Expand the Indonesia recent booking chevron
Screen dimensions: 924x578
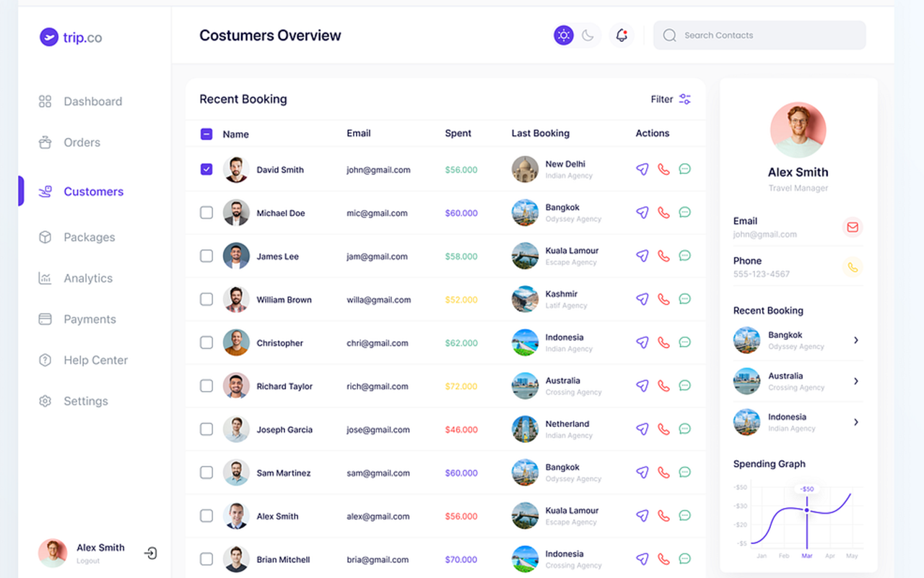(x=856, y=422)
